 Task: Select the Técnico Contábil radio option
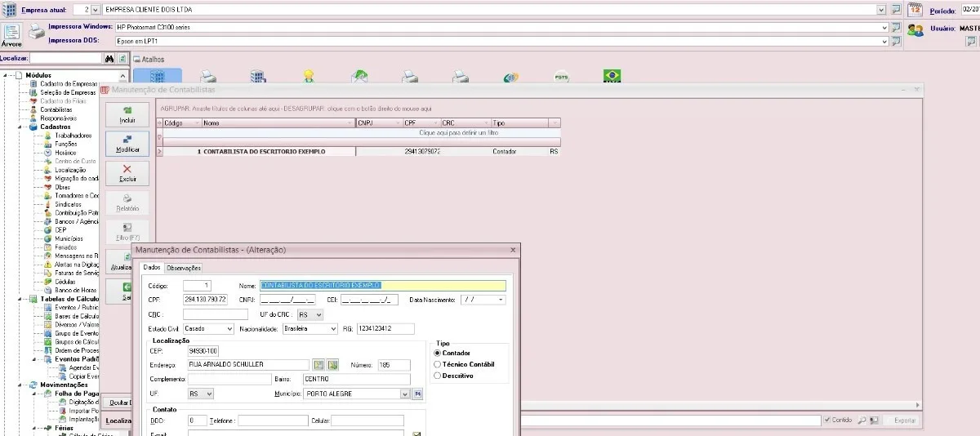439,364
